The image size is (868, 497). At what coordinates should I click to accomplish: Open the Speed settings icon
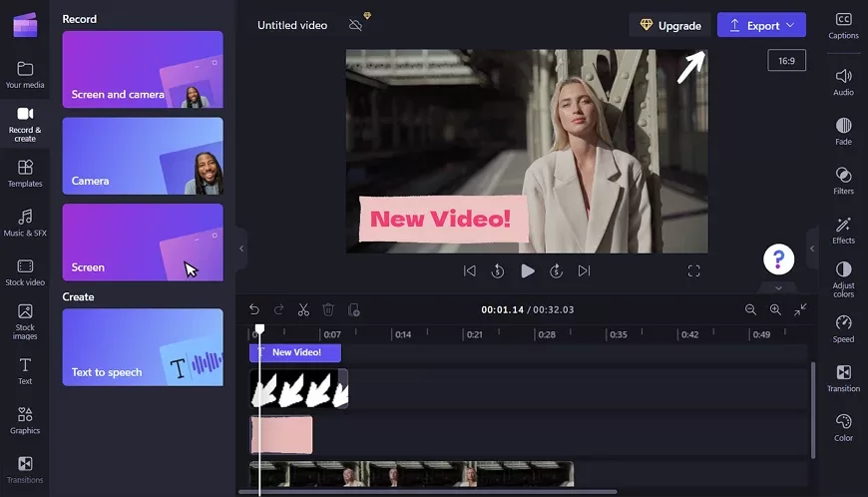click(x=843, y=327)
